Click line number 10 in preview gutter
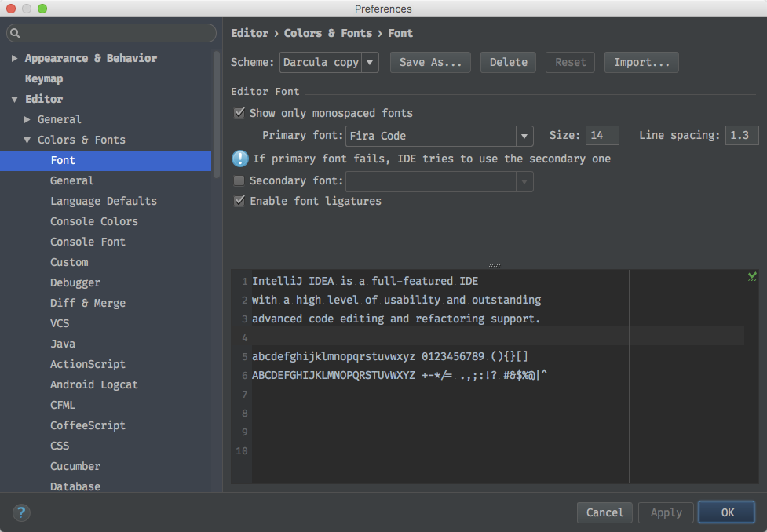 pos(242,451)
